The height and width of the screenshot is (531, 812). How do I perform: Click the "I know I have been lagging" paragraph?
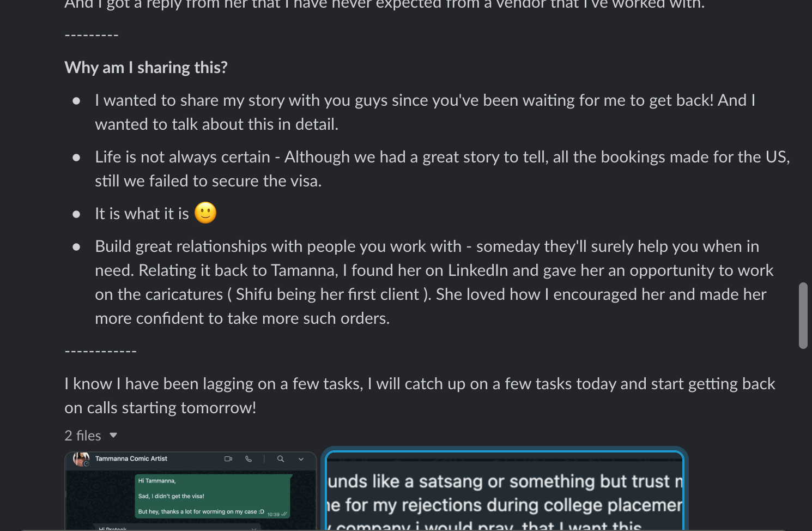(420, 396)
